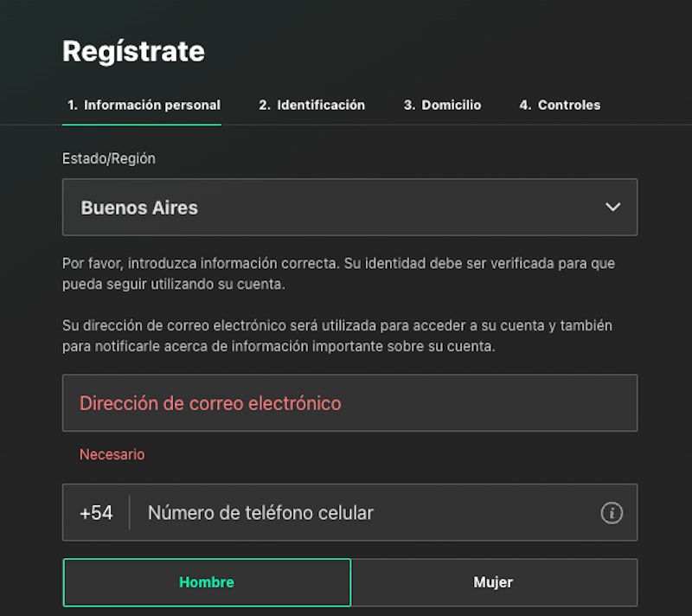
Task: Focus the Dirección de correo electrónico field
Action: coord(349,403)
